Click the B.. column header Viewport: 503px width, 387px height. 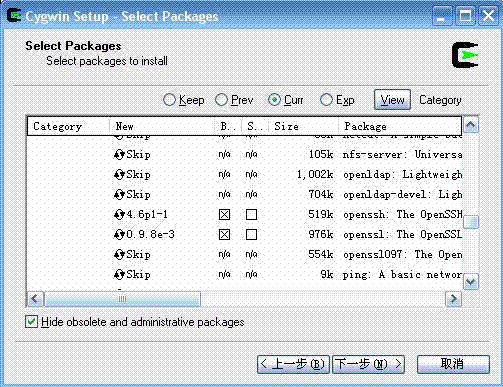pos(228,126)
